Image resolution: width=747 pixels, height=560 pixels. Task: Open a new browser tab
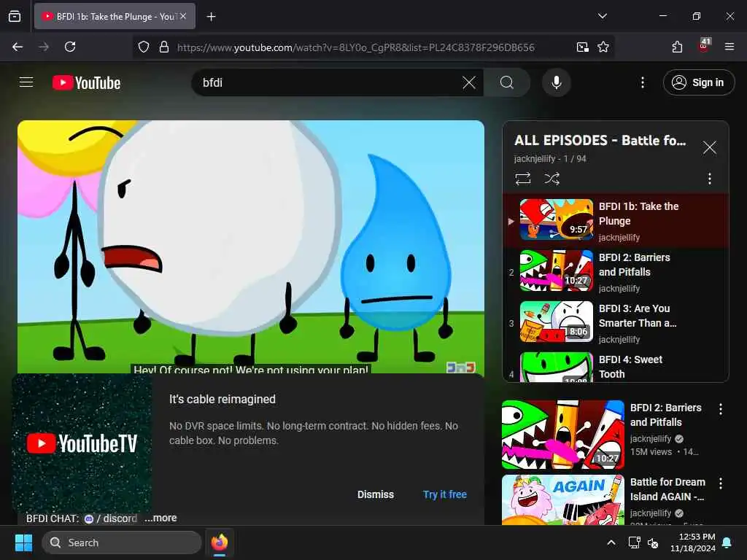point(211,17)
